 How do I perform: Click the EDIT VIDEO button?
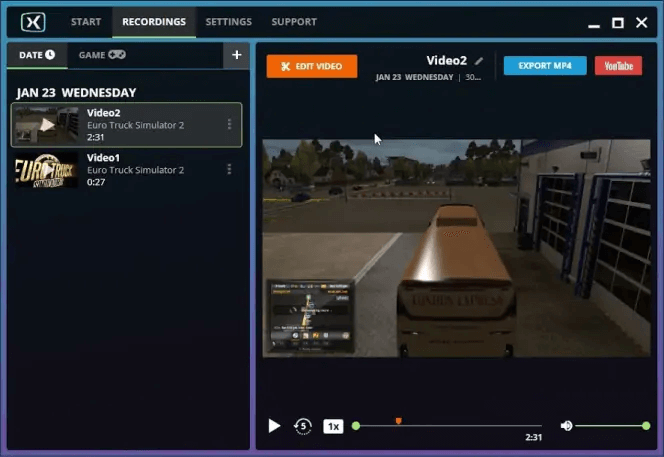click(312, 66)
